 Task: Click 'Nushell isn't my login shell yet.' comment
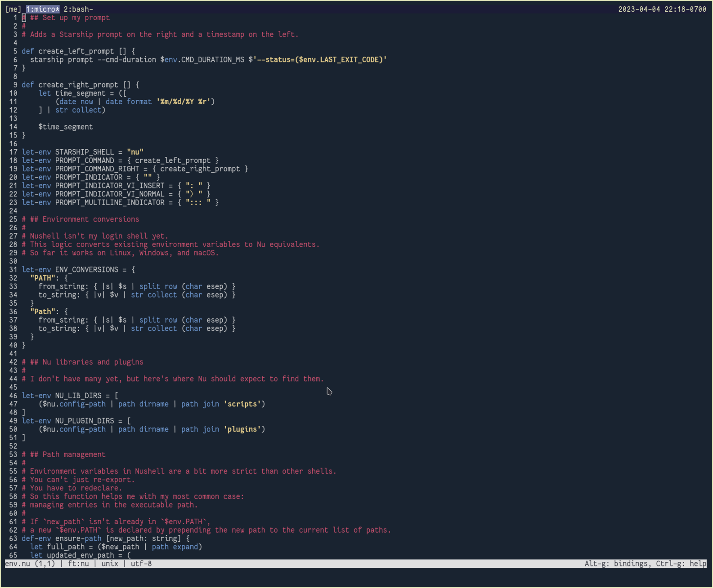click(x=99, y=236)
